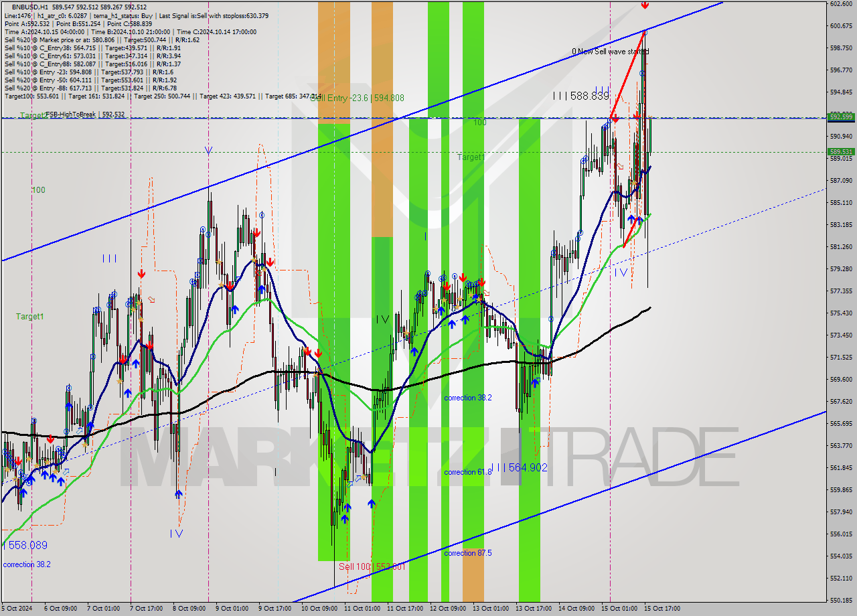Click the '0 New Sell wave started' annotation
857x616 pixels.
(x=611, y=52)
